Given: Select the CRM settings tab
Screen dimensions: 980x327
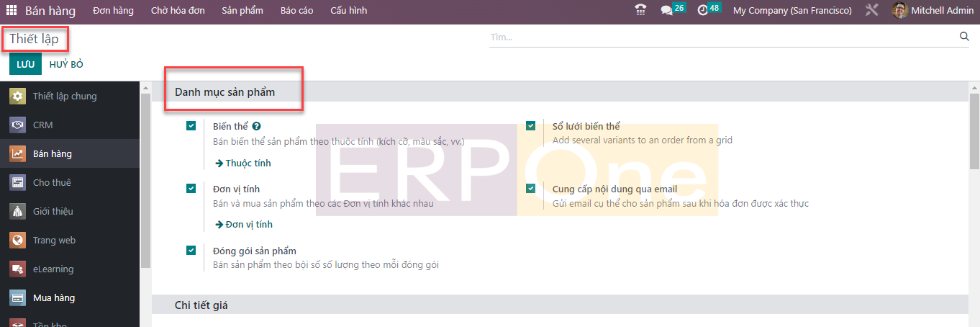Looking at the screenshot, I should click(42, 125).
